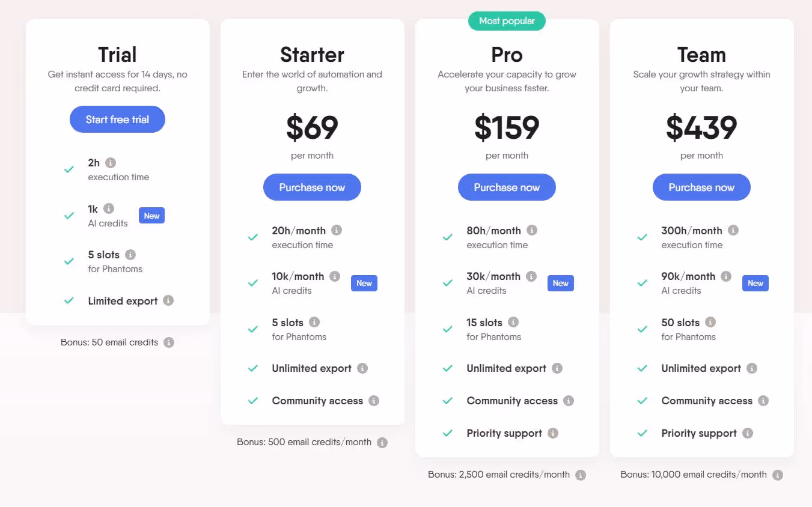Click Purchase now under the Starter plan
The height and width of the screenshot is (507, 812).
[312, 187]
